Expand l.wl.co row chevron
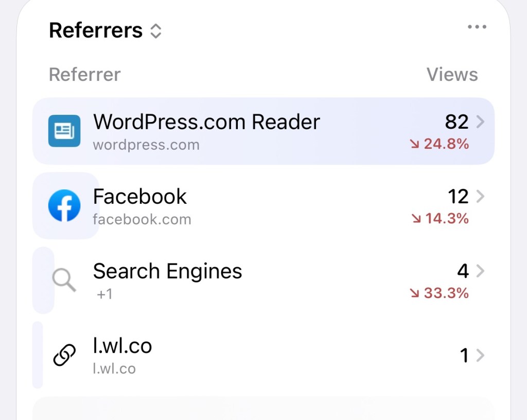 480,355
